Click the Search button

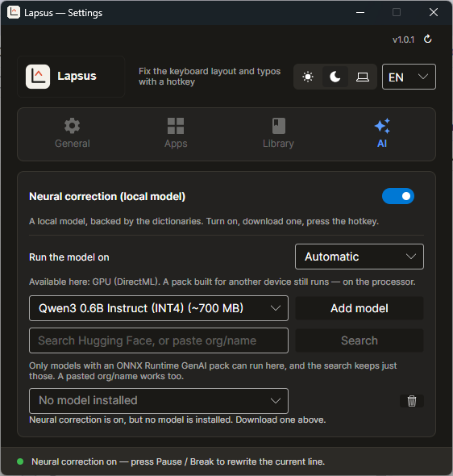click(359, 340)
